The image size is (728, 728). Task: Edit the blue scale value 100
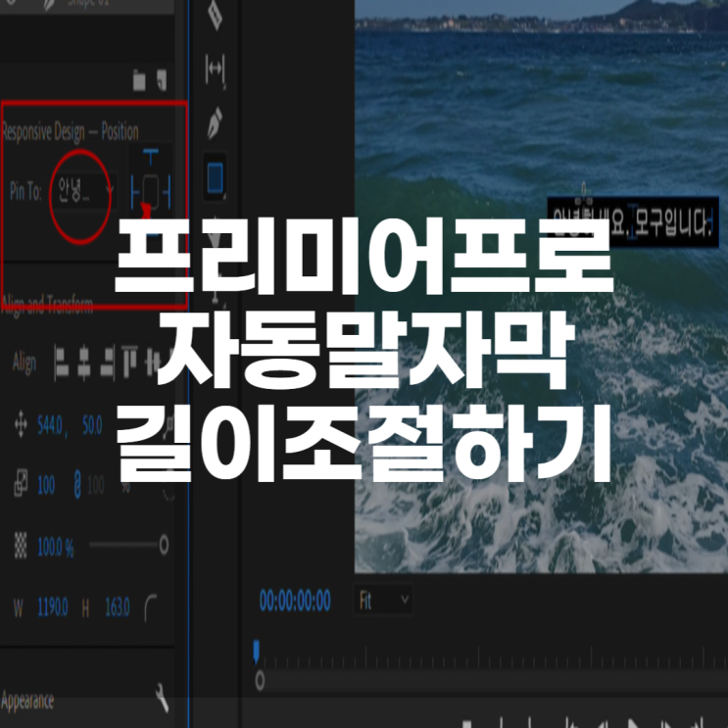[46, 486]
